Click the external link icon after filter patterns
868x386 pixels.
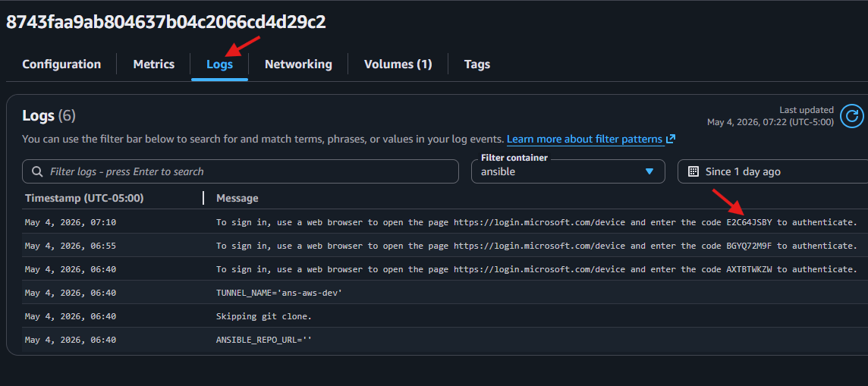pos(671,139)
